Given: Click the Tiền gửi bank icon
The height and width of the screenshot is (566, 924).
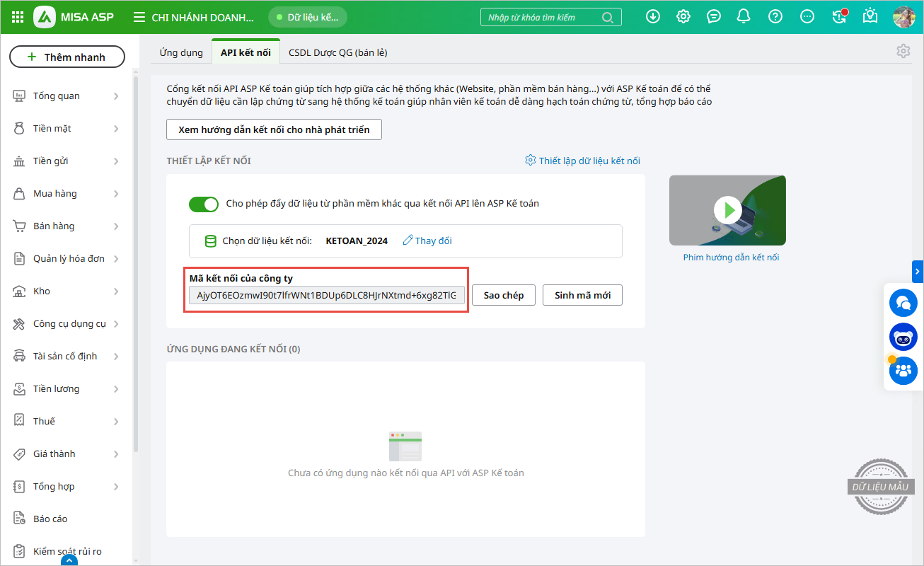Looking at the screenshot, I should tap(19, 161).
